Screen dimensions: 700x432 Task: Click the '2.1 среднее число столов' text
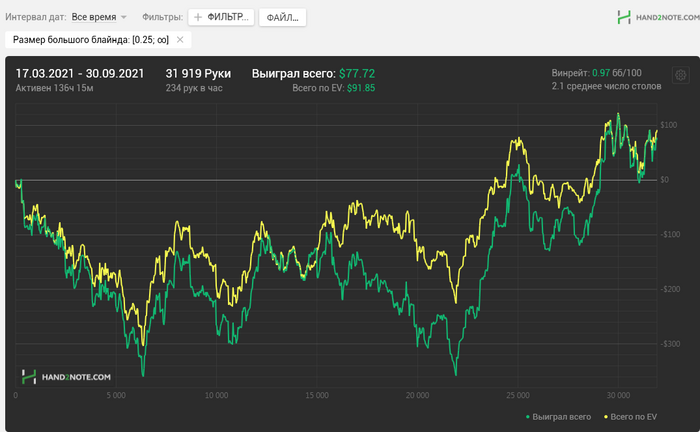point(606,86)
